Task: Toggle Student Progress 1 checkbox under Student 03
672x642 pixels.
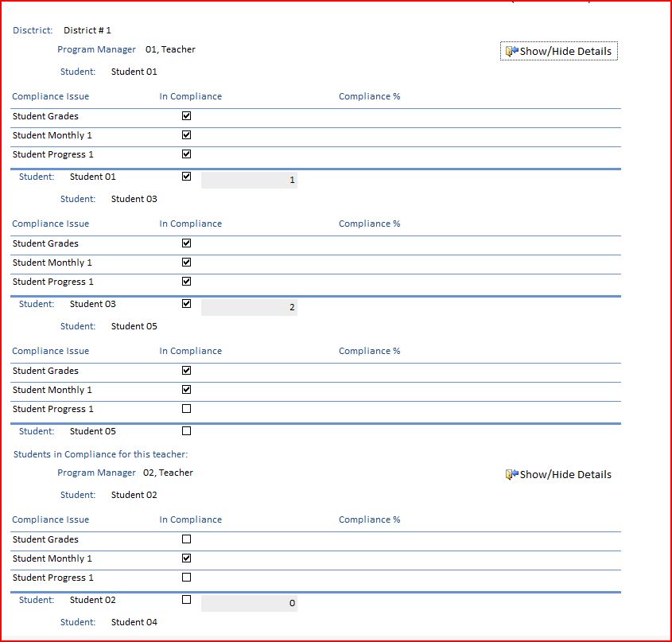Action: pos(186,282)
